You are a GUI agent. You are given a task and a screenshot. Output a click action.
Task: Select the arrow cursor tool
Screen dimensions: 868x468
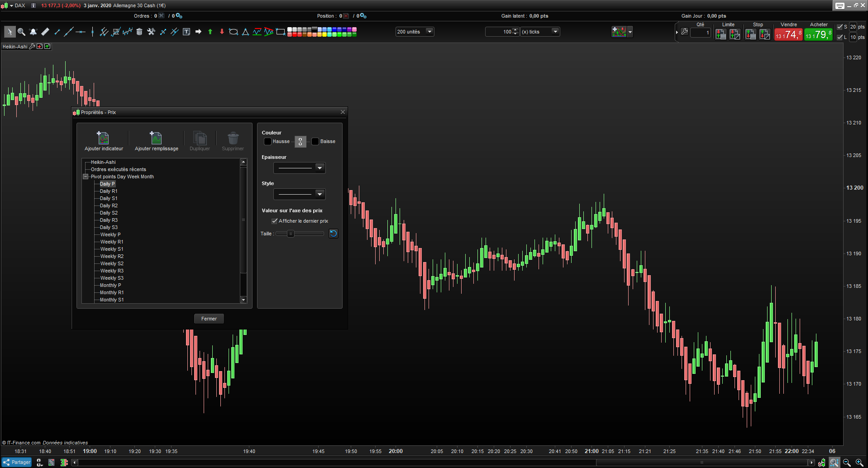coord(10,32)
